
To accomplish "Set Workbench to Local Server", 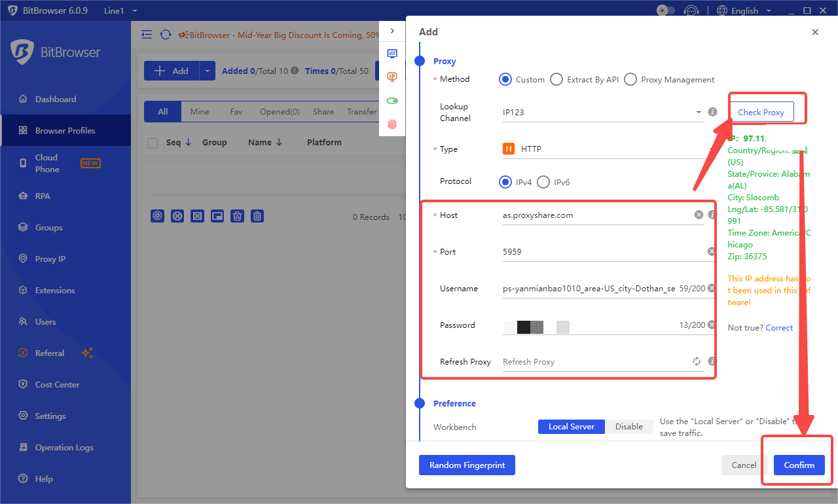I will (x=572, y=427).
